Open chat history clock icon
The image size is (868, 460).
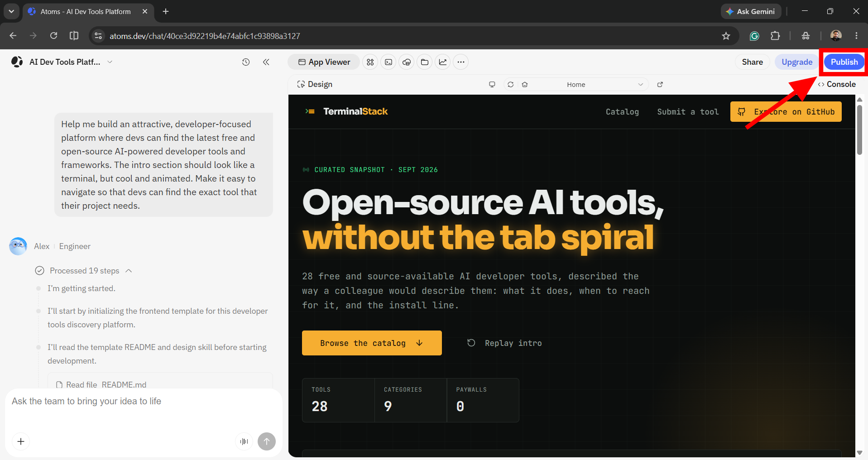246,62
